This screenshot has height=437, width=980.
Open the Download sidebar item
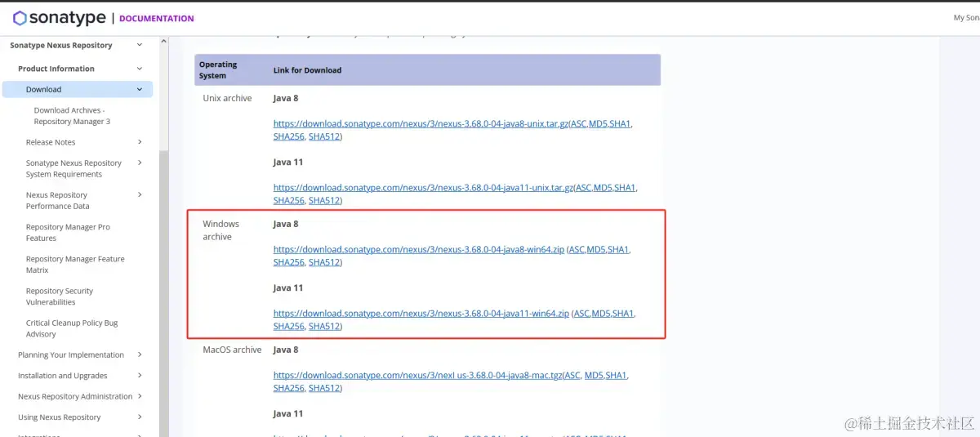click(x=43, y=90)
